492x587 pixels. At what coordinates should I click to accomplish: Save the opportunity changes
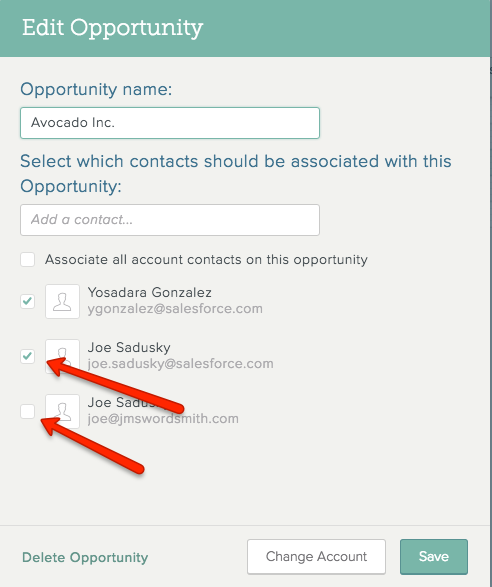[x=434, y=557]
